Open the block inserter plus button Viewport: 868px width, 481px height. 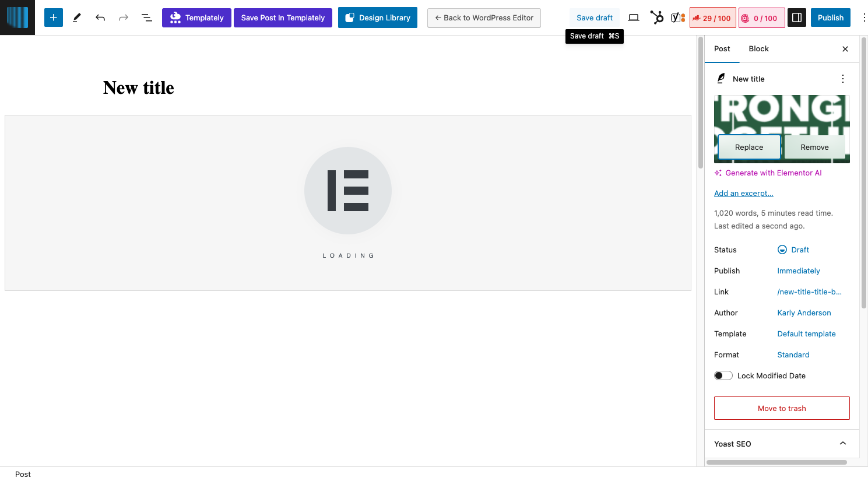(53, 17)
